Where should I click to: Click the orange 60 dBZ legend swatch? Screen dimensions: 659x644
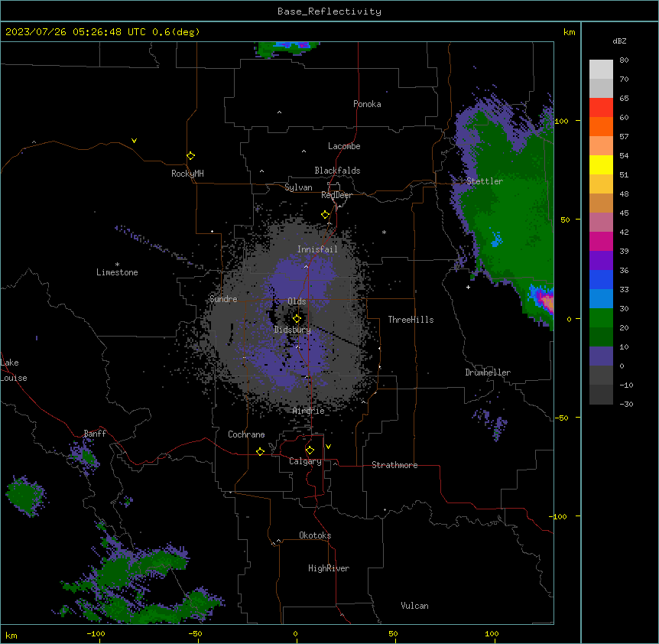(x=601, y=126)
